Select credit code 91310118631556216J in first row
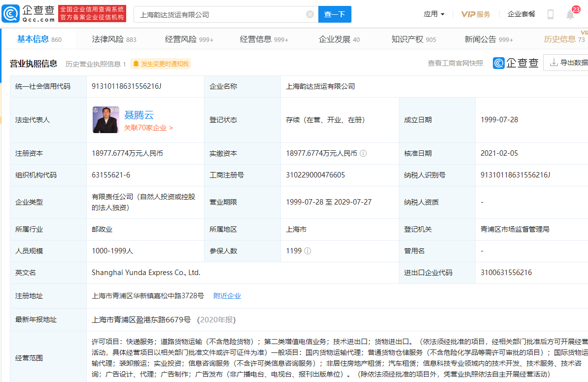Viewport: 588px width, 382px height. [x=126, y=86]
